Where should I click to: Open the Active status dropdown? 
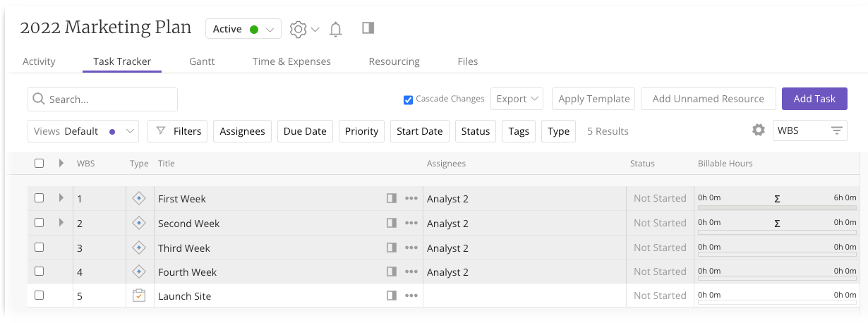[x=243, y=29]
